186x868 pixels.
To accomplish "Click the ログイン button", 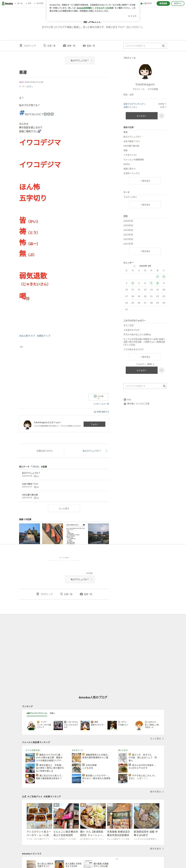I will [178, 3].
